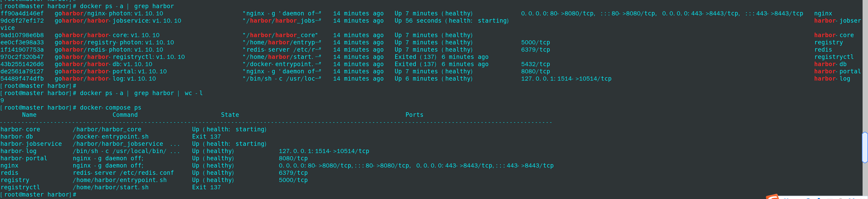The width and height of the screenshot is (868, 199).
Task: Click 'Exit 137' state of harbor-db
Action: [x=207, y=137]
